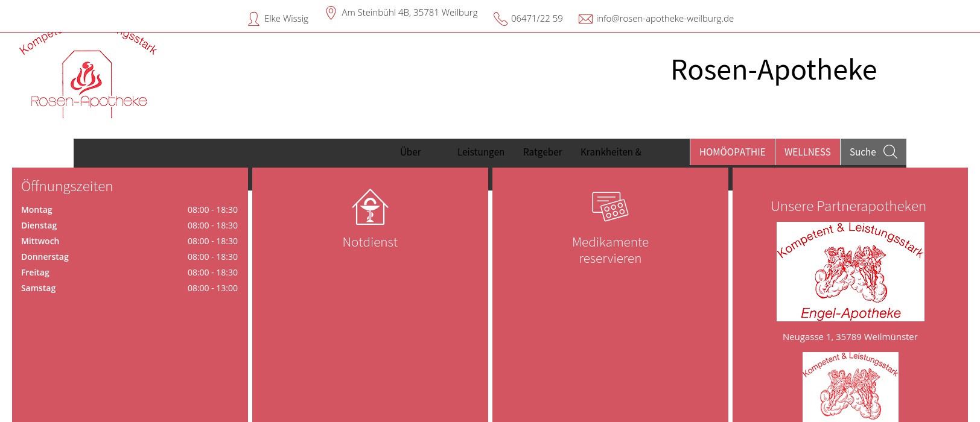Click the email address info@rosen-apotheke-weilburg.de
Screen dimensions: 980x422
click(665, 19)
